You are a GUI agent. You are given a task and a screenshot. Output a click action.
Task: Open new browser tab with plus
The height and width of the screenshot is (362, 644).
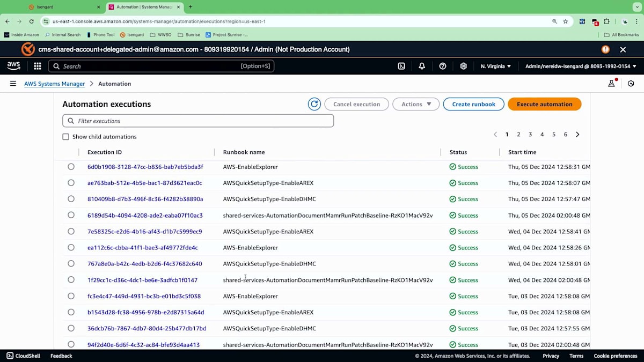tap(191, 7)
